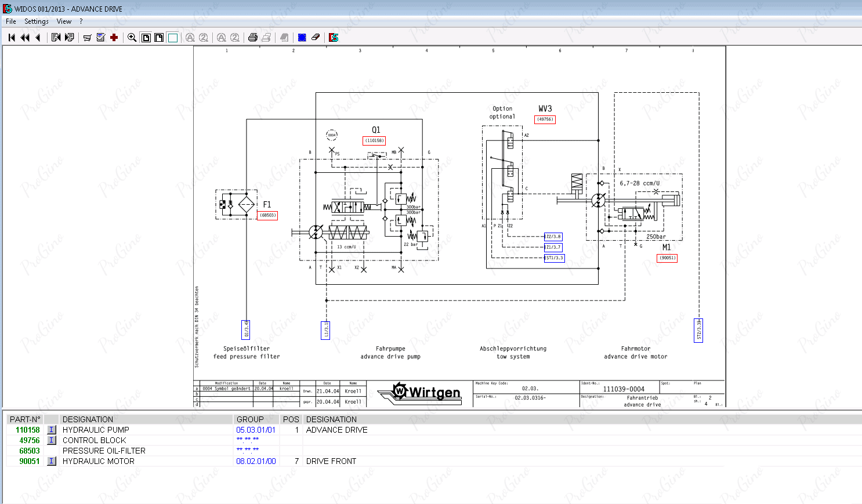The height and width of the screenshot is (504, 862).
Task: Click info button for part 110158
Action: 52,430
